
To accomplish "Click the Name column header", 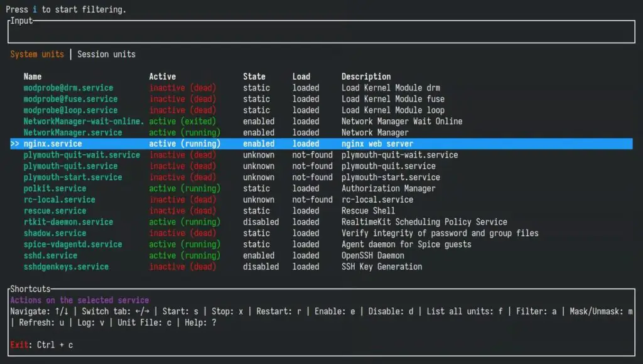I will pos(33,77).
